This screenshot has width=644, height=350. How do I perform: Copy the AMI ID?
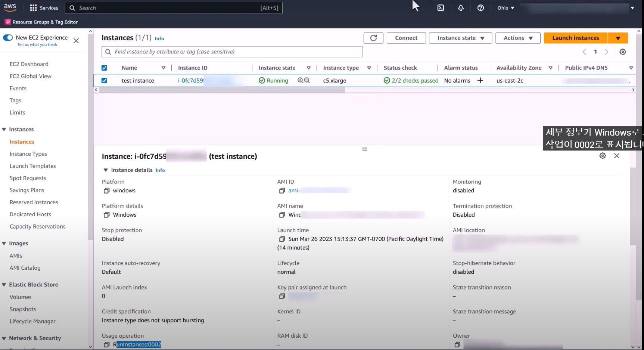(x=282, y=191)
